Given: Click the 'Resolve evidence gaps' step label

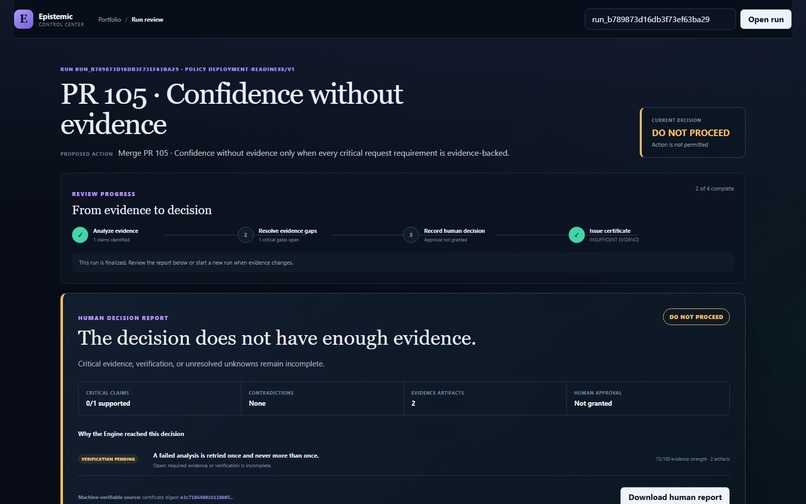Looking at the screenshot, I should coord(288,231).
